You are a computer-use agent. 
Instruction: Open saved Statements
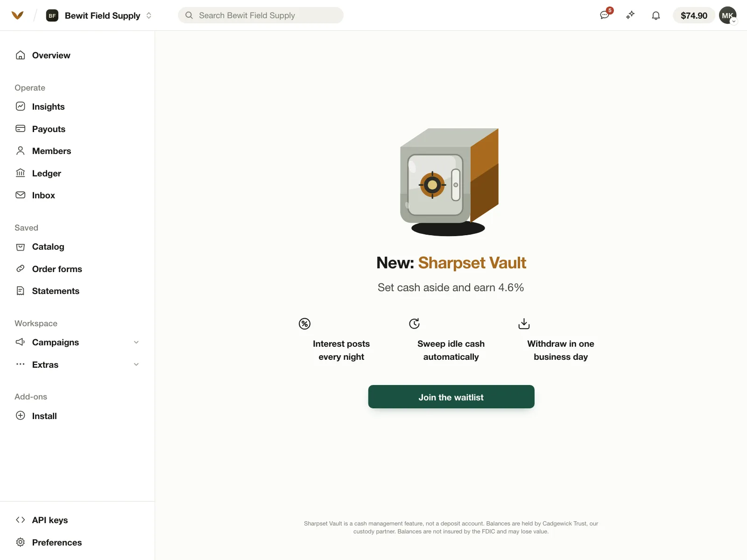tap(56, 291)
